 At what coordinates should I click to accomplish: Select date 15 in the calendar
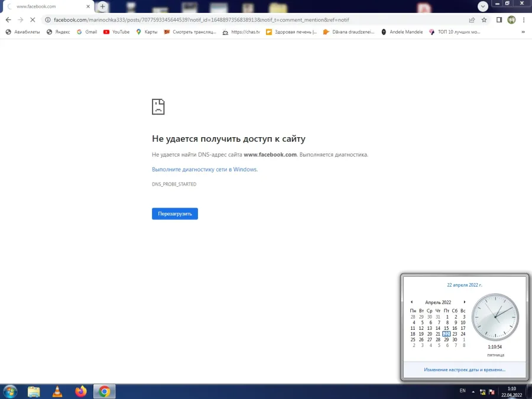pyautogui.click(x=446, y=328)
